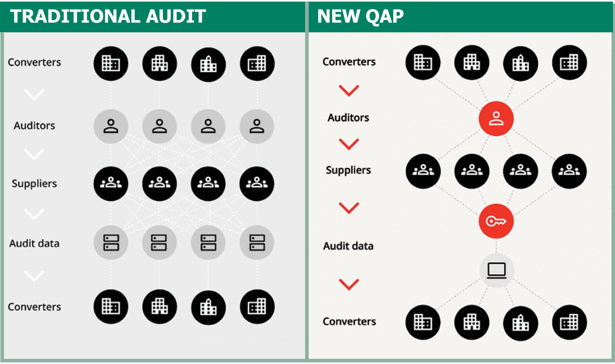The image size is (615, 364).
Task: Click red chevron above bottom Converters label
Action: click(349, 284)
